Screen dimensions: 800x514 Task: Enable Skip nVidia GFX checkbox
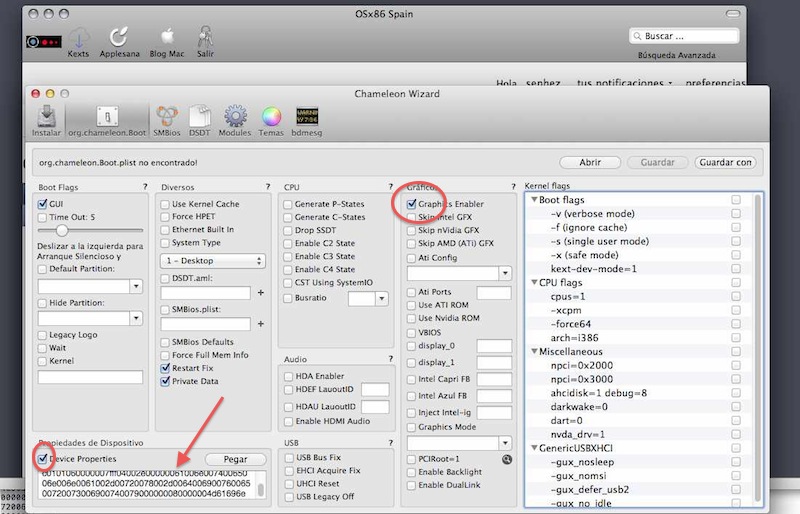[411, 231]
